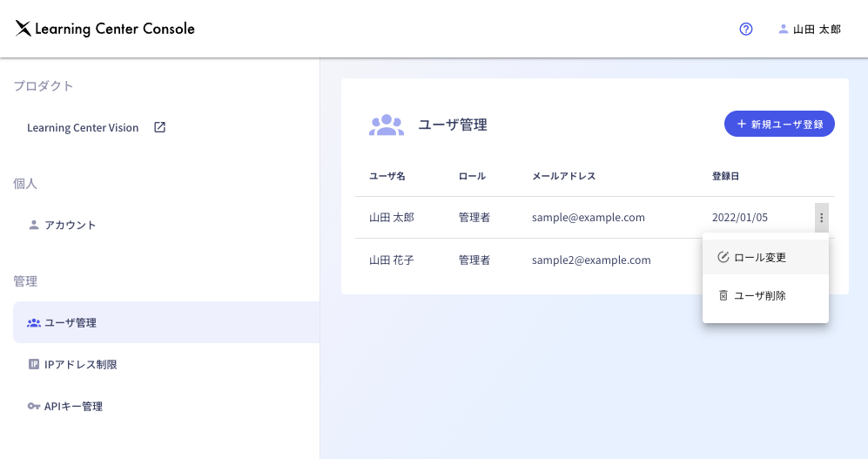
Task: Select ユーザ削除 from the context menu
Action: (760, 295)
